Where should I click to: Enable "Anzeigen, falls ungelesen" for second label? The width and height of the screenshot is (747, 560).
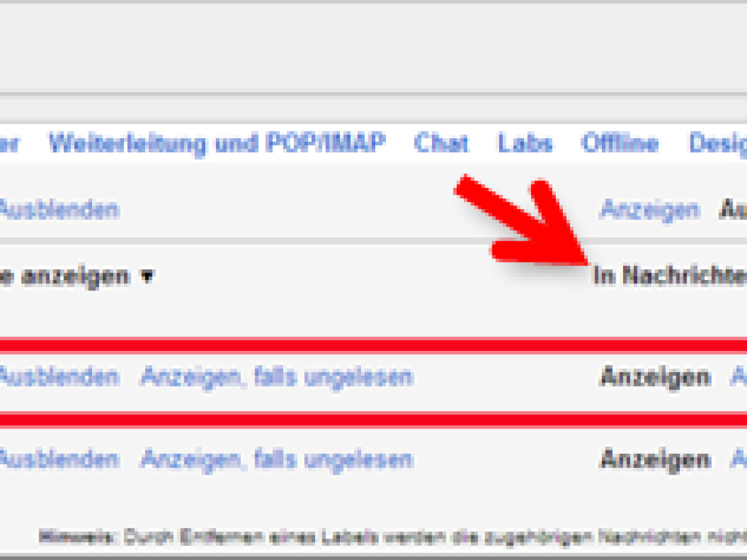(x=278, y=459)
